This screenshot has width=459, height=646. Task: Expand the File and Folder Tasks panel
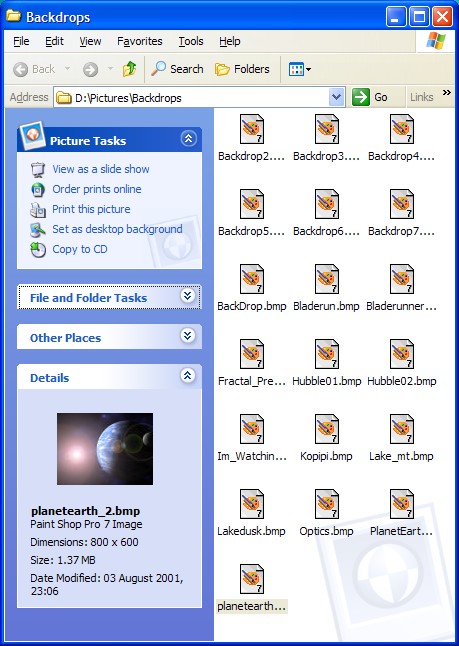tap(188, 296)
